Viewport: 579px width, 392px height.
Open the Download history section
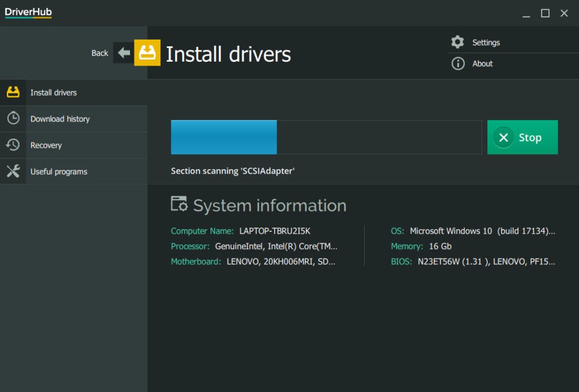point(74,119)
